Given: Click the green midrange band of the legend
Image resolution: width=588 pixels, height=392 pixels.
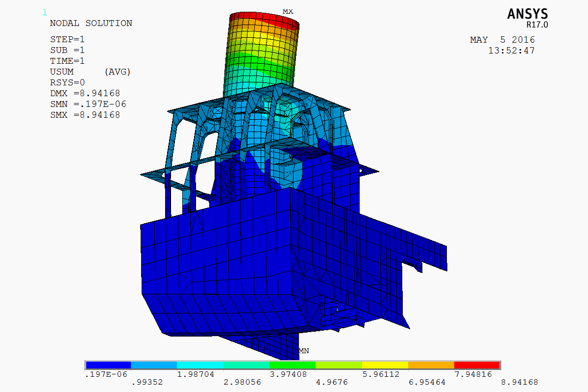Looking at the screenshot, I should pos(293,366).
